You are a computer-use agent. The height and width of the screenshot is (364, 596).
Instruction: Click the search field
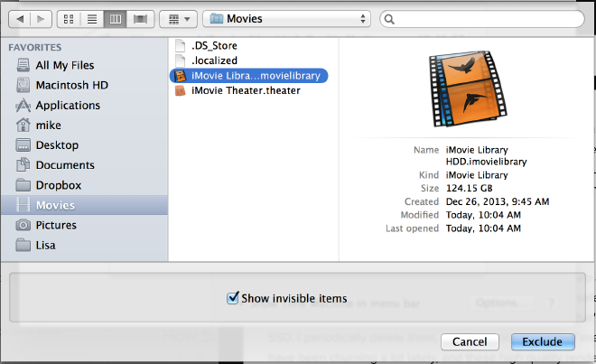[x=482, y=19]
